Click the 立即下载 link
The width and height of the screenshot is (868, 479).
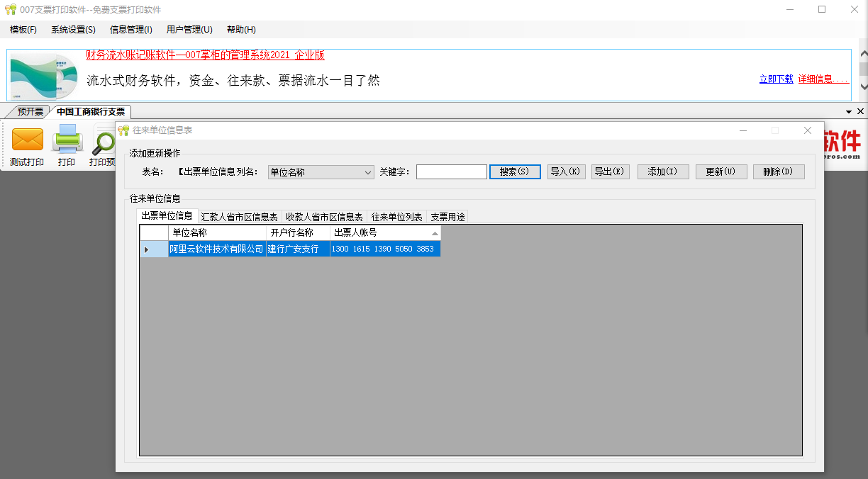[776, 79]
